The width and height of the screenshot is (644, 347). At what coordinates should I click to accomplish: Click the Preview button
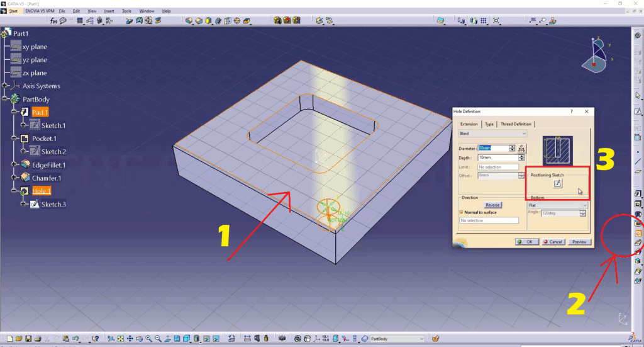(x=579, y=242)
